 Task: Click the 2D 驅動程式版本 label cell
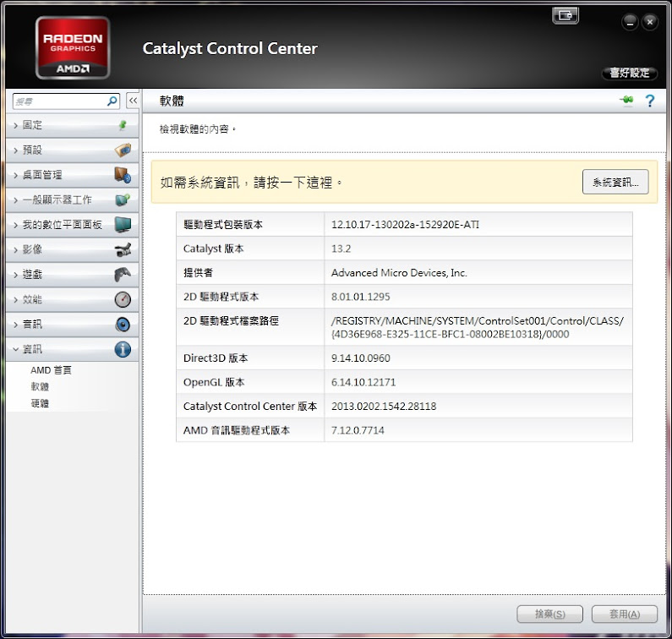250,296
